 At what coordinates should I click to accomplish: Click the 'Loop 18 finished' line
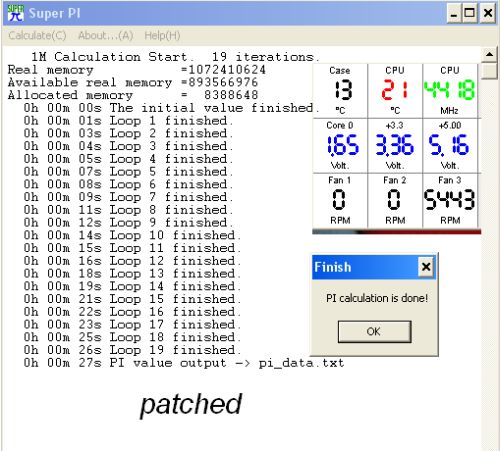click(132, 337)
